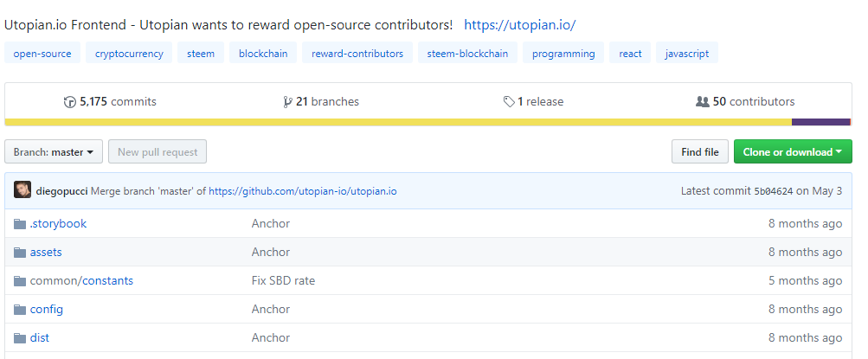Select the blockchain topic tag

pos(263,54)
